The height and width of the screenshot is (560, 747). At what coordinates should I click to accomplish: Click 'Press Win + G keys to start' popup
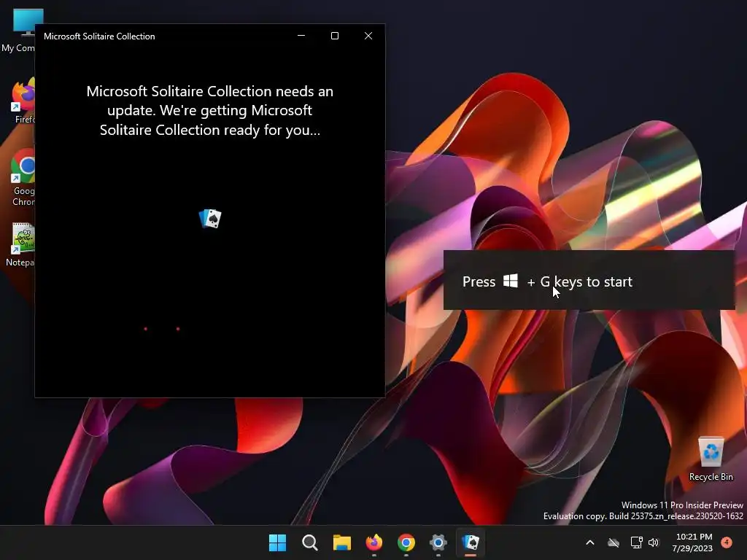(589, 280)
